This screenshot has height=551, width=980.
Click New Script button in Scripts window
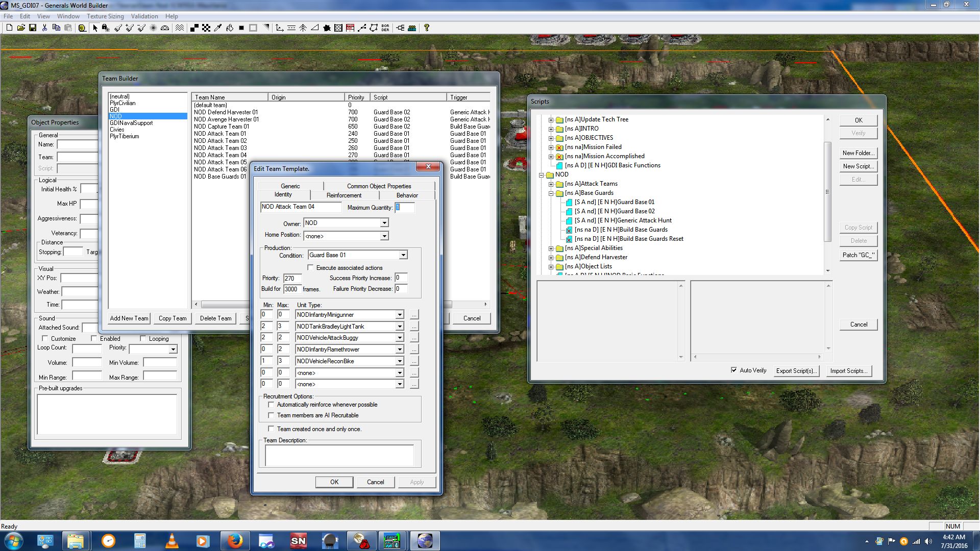[x=859, y=166]
